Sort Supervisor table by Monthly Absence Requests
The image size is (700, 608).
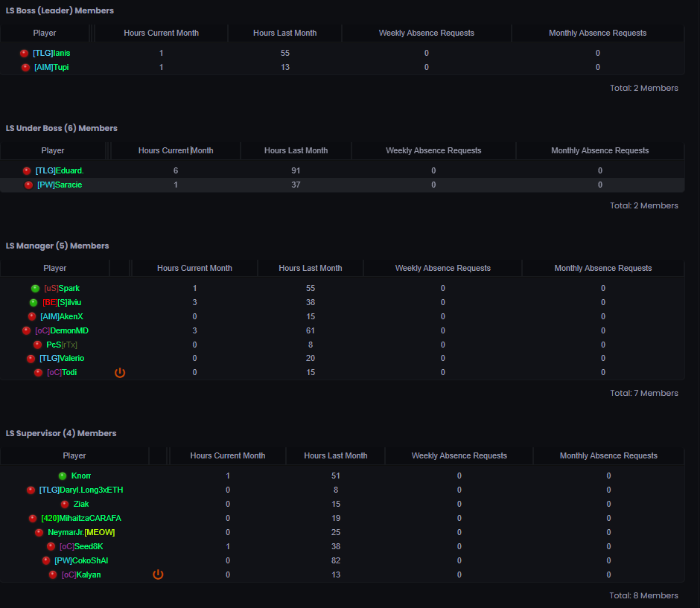pyautogui.click(x=608, y=455)
